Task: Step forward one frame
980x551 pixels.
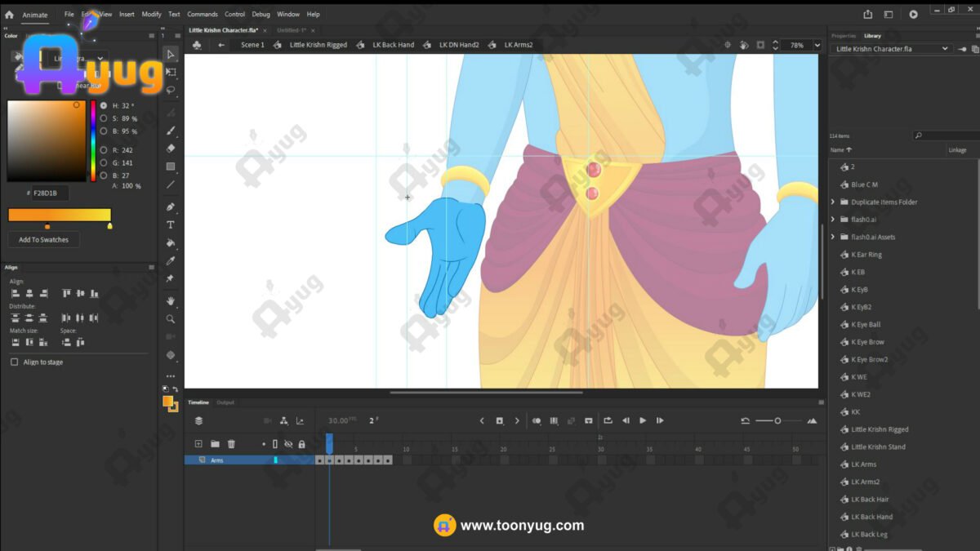Action: [x=660, y=421]
